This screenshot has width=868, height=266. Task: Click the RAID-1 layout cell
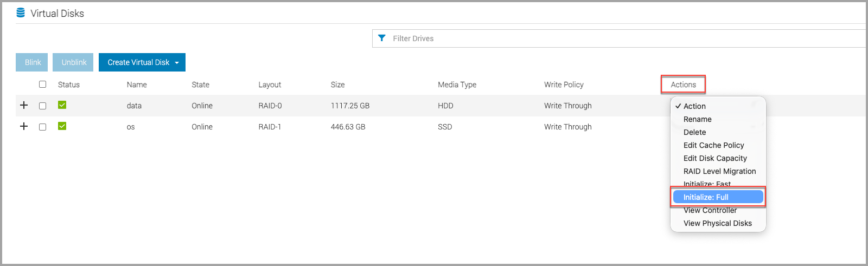click(x=270, y=127)
